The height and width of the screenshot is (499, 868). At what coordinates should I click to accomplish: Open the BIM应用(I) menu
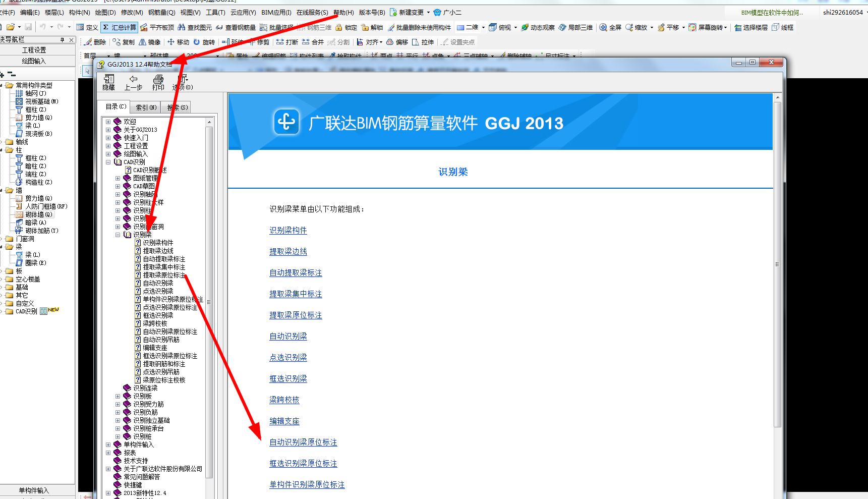click(x=276, y=12)
